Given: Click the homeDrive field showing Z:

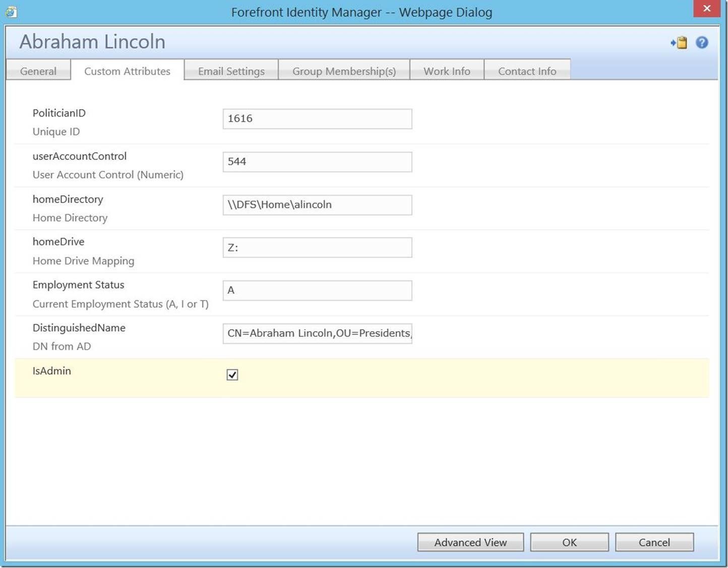Looking at the screenshot, I should coord(318,247).
